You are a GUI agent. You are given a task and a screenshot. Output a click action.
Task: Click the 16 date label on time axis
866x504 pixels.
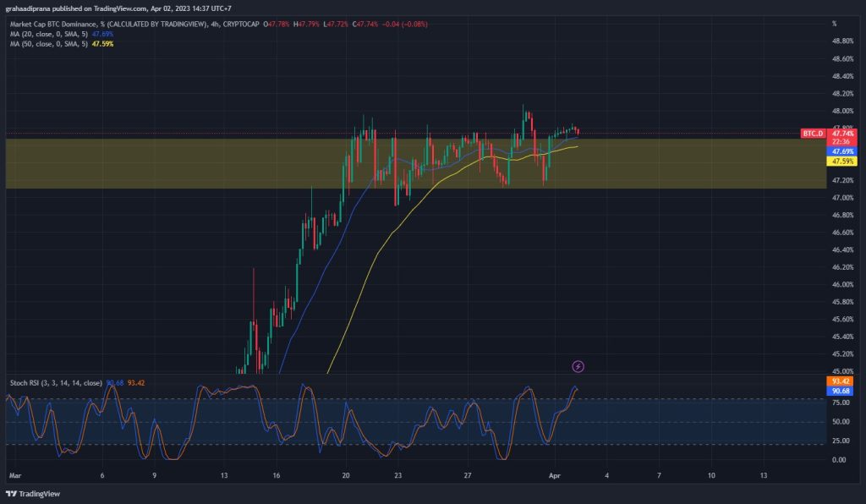coord(277,475)
